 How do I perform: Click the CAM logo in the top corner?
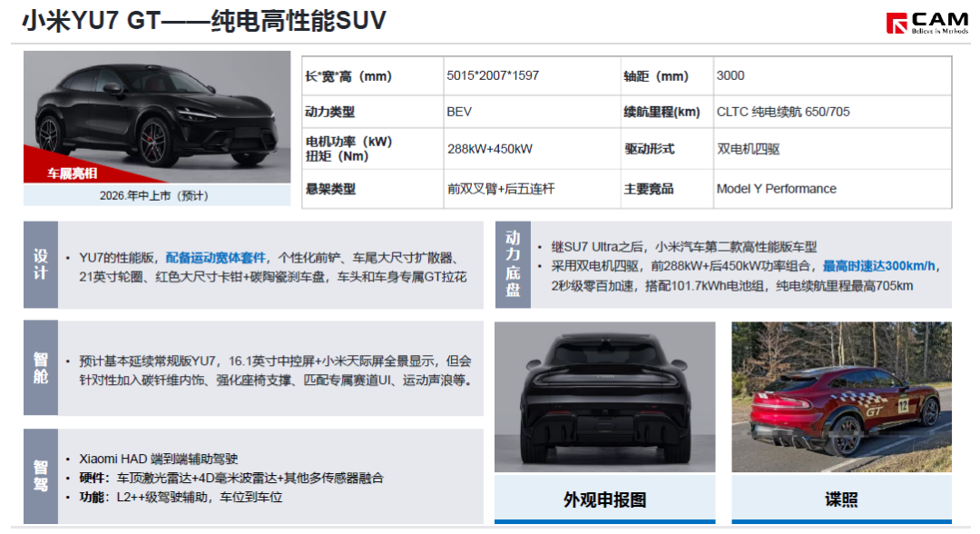926,23
